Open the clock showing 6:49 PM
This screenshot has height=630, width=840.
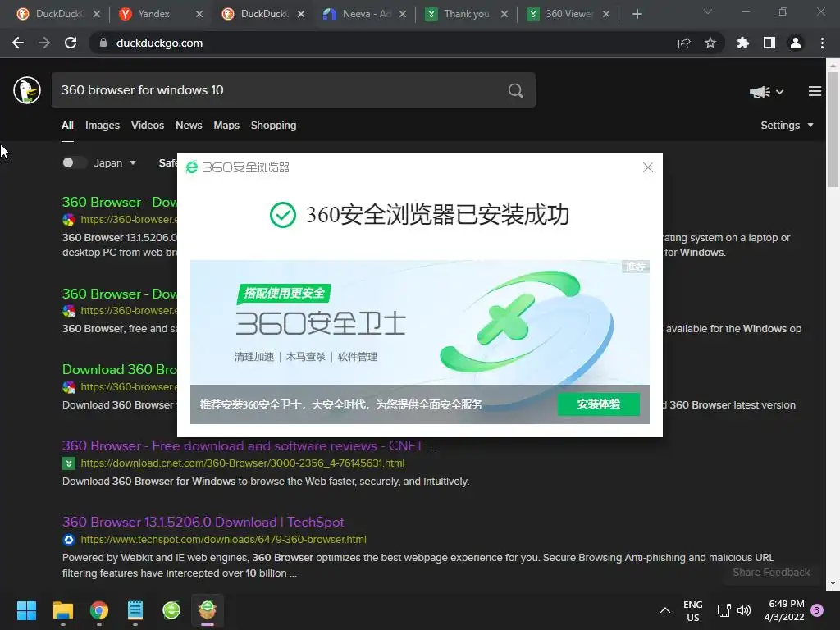coord(784,610)
